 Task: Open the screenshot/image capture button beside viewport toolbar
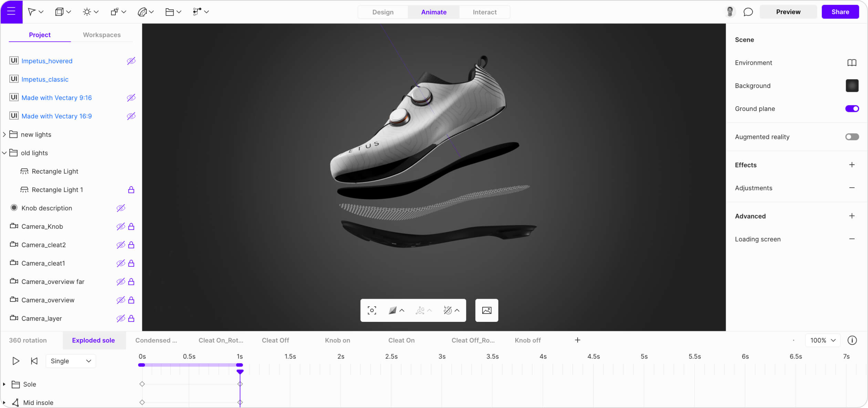pos(486,310)
